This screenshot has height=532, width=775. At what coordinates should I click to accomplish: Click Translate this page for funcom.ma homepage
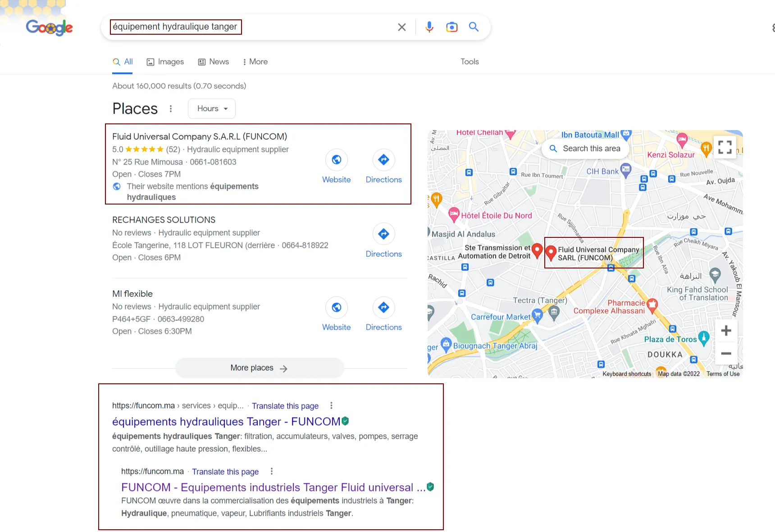click(x=225, y=472)
